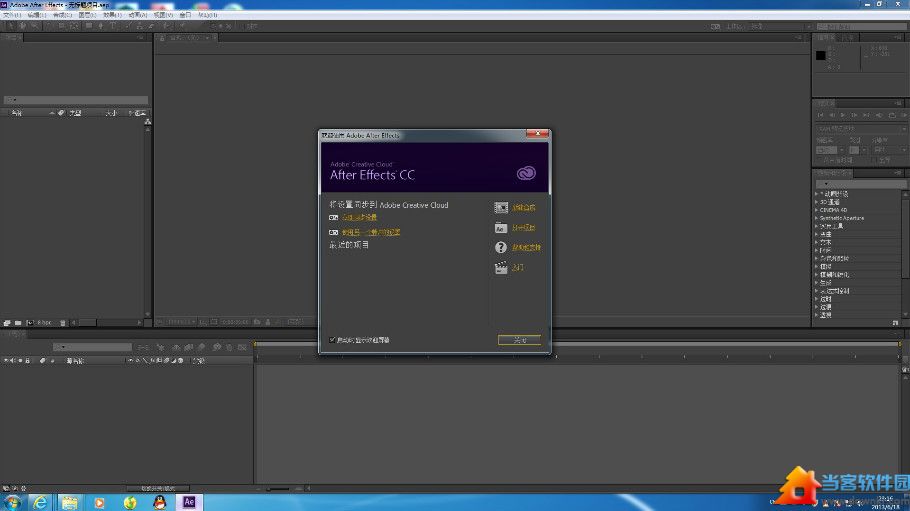This screenshot has width=910, height=511.
Task: Select the Hand tool in toolbar
Action: tap(23, 26)
